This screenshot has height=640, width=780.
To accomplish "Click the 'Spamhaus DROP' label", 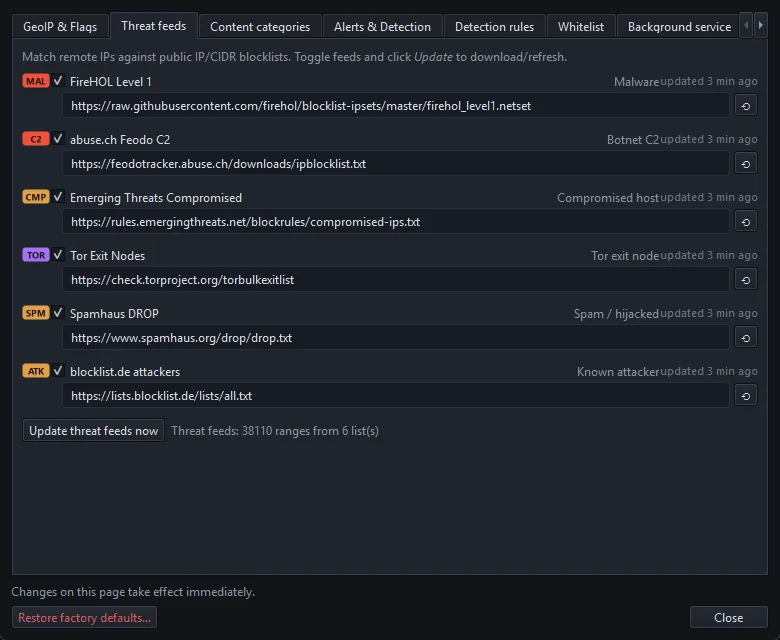I will click(x=114, y=314).
